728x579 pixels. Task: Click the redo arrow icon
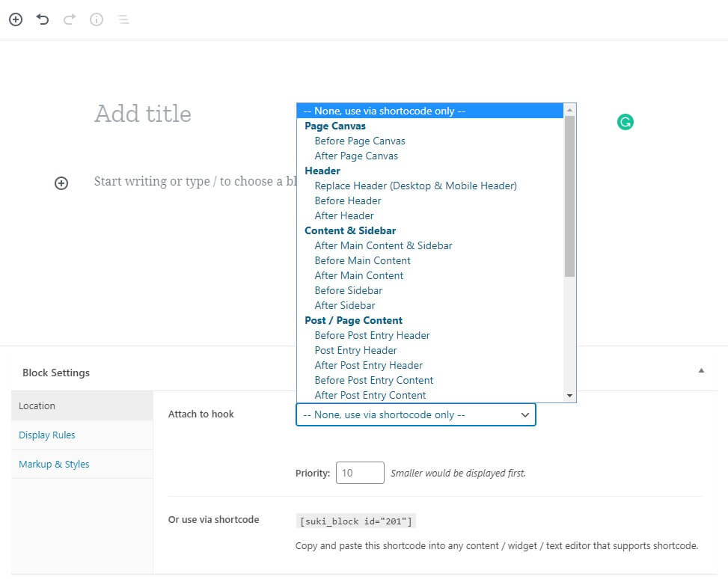coord(70,19)
